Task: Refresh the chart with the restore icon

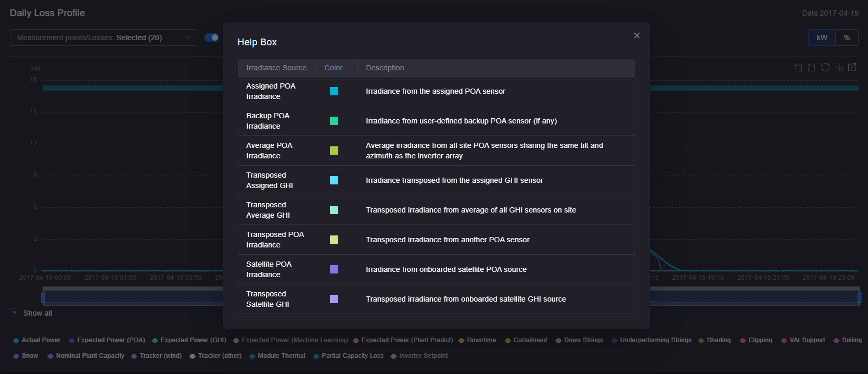Action: (825, 67)
